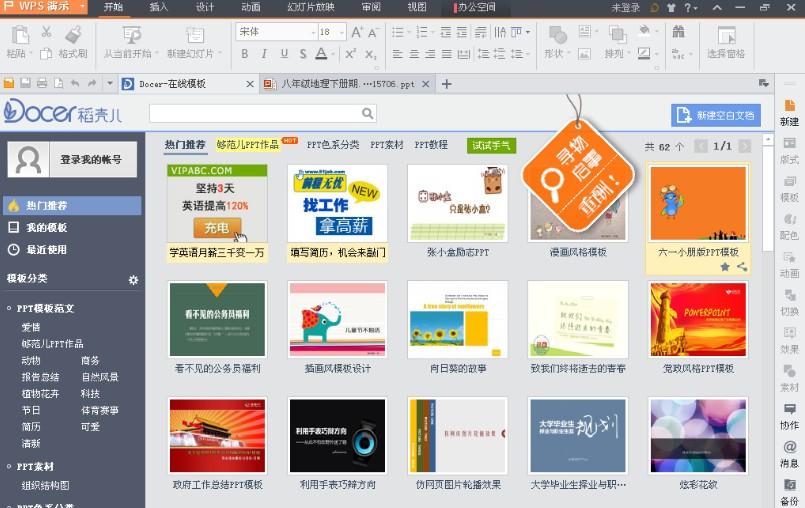Image resolution: width=805 pixels, height=508 pixels.
Task: Add a new document tab with plus
Action: click(447, 84)
